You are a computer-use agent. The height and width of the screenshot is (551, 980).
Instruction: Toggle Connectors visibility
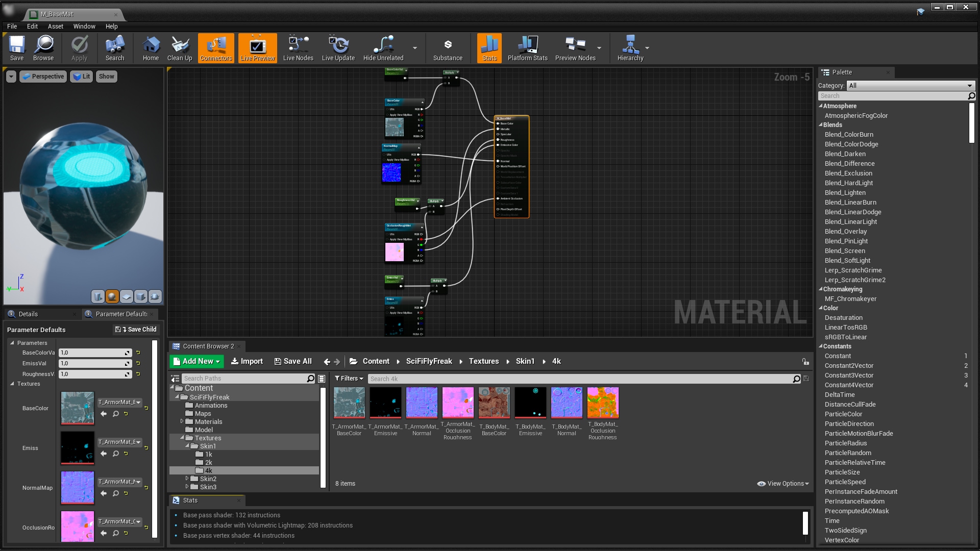click(215, 48)
